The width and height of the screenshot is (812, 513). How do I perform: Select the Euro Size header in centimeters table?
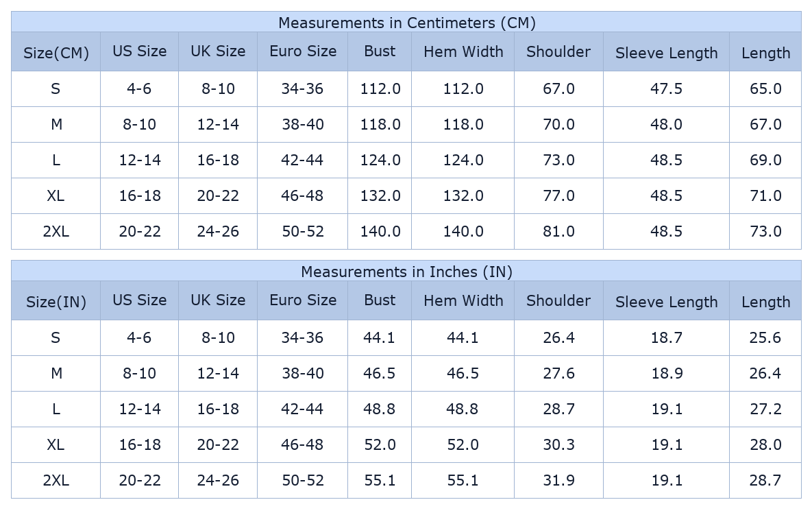(303, 51)
